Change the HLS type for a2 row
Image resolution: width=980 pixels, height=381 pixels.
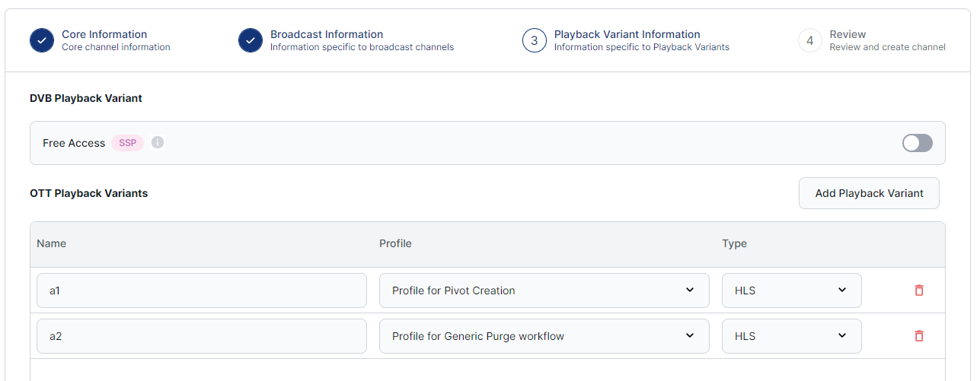point(791,336)
